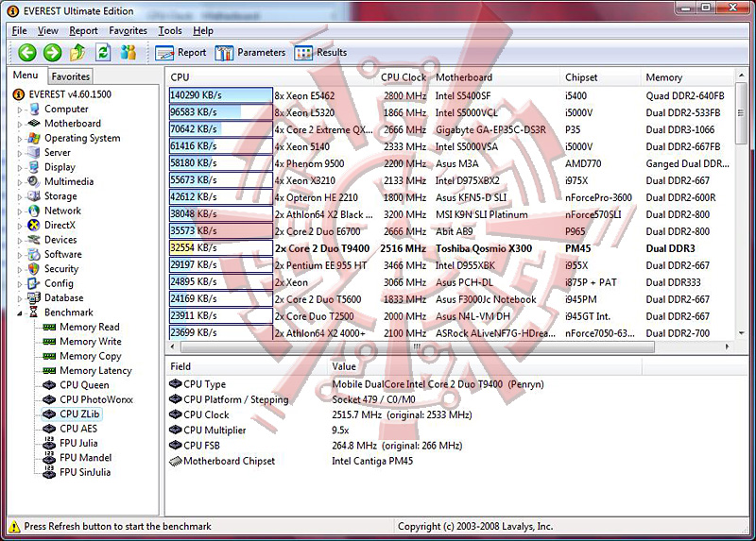Screen dimensions: 756x541
Task: Click the green Back arrow icon
Action: (27, 53)
